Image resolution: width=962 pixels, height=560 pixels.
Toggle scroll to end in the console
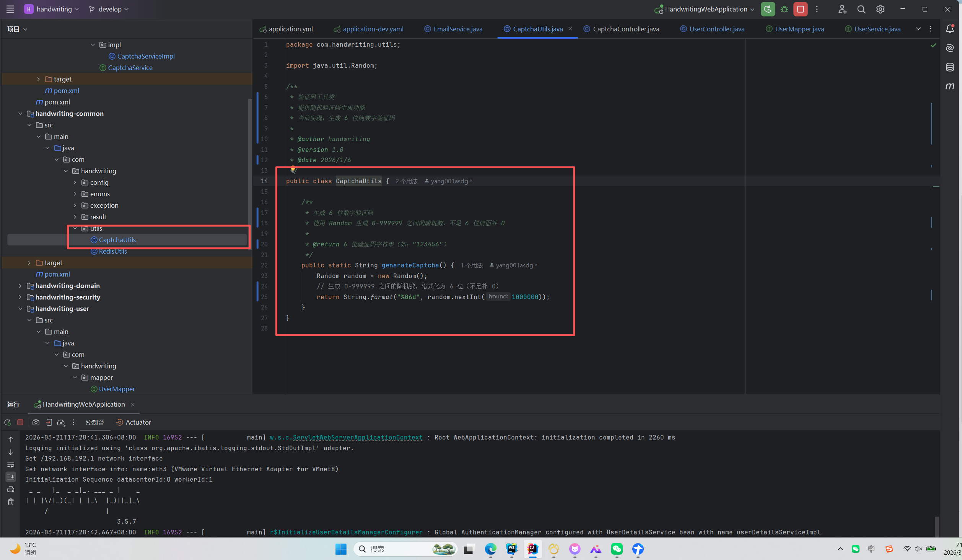point(11,477)
